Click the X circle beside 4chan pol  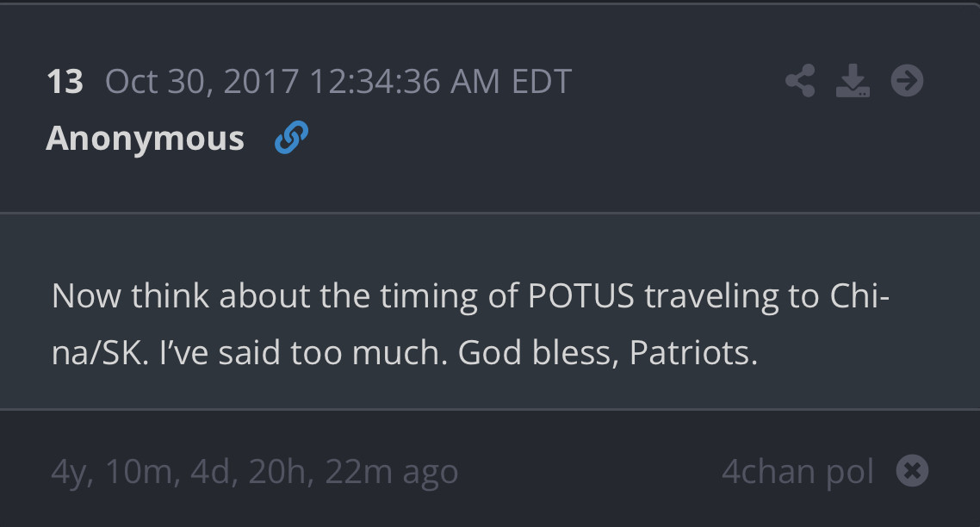(912, 471)
